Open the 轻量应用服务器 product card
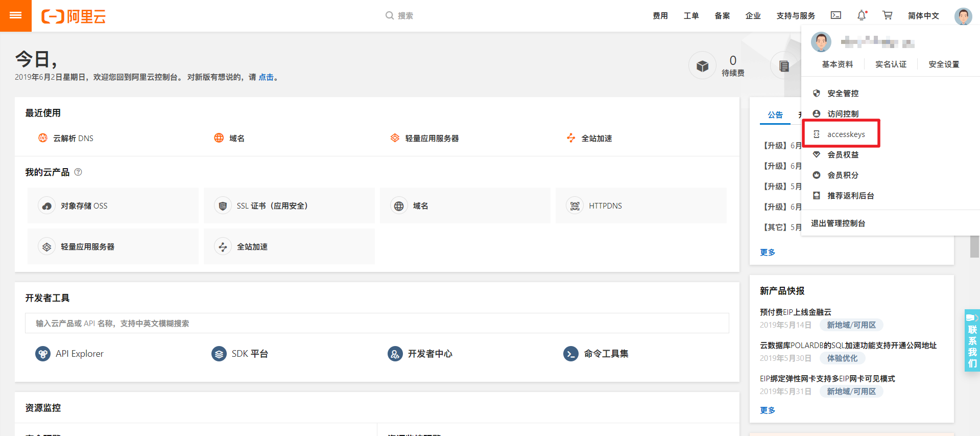 (113, 246)
